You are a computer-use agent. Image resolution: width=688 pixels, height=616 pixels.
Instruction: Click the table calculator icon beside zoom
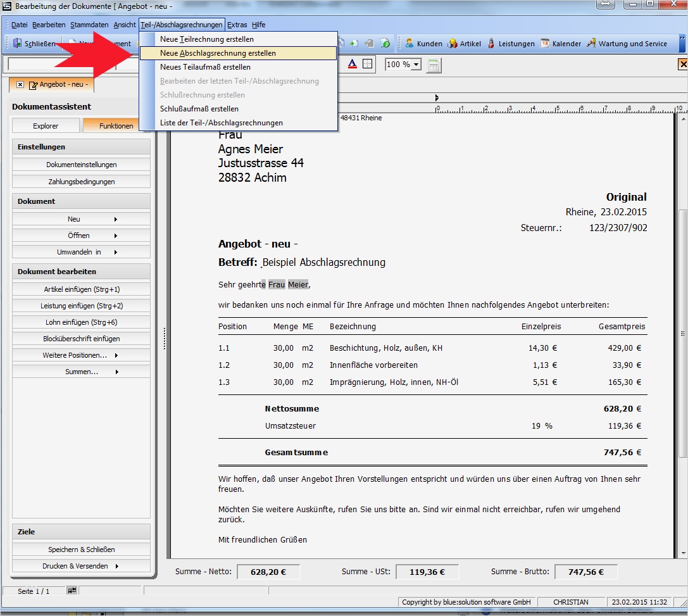(434, 65)
